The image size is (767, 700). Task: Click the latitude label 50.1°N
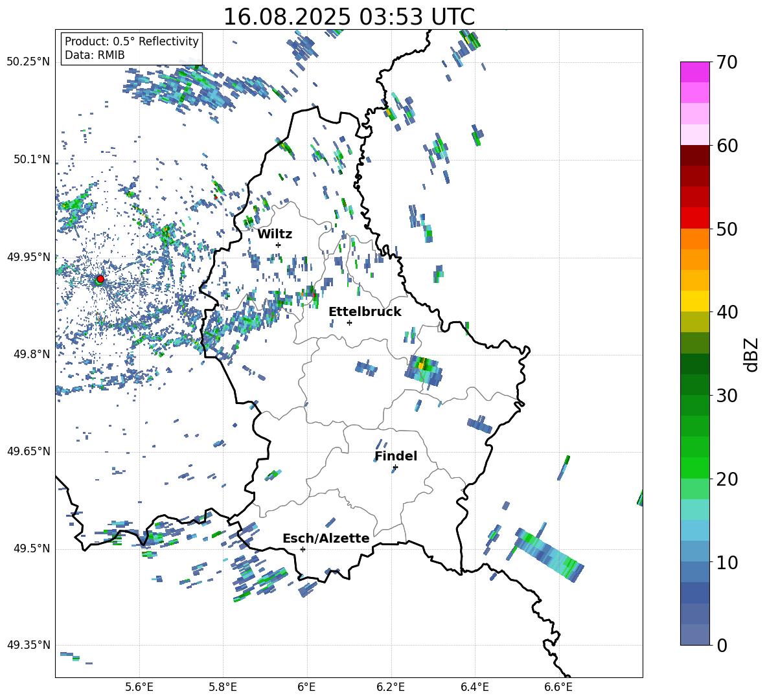click(32, 160)
